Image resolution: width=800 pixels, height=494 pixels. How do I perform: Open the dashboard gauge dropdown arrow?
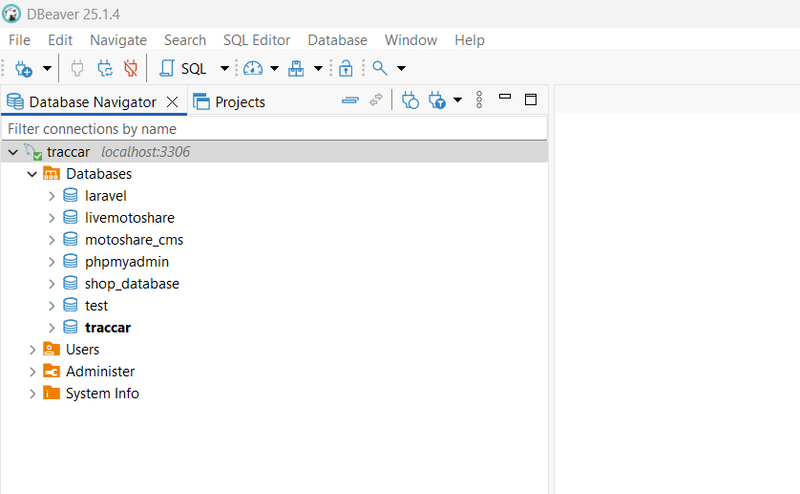click(274, 68)
